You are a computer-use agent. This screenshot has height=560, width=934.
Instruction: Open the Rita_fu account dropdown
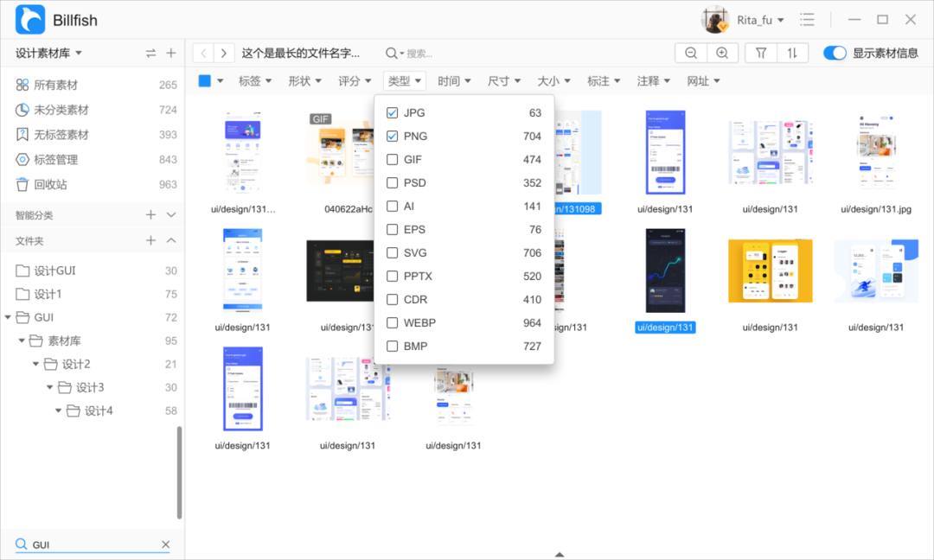pyautogui.click(x=760, y=20)
